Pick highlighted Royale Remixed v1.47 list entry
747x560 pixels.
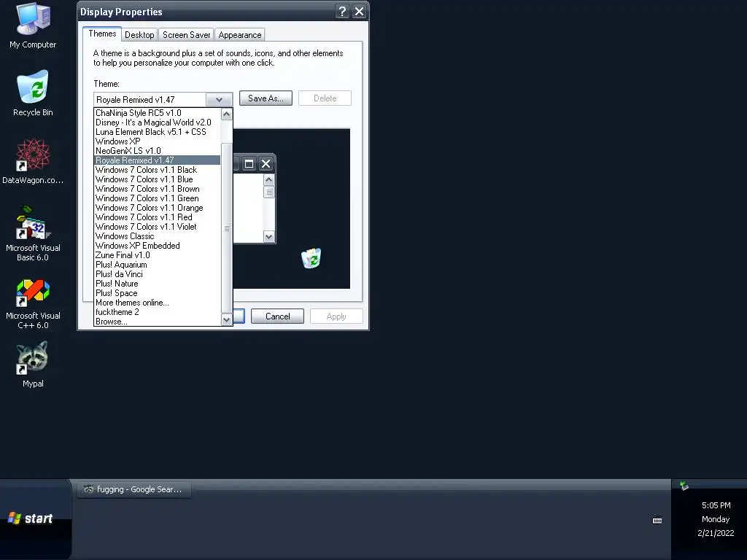point(158,160)
